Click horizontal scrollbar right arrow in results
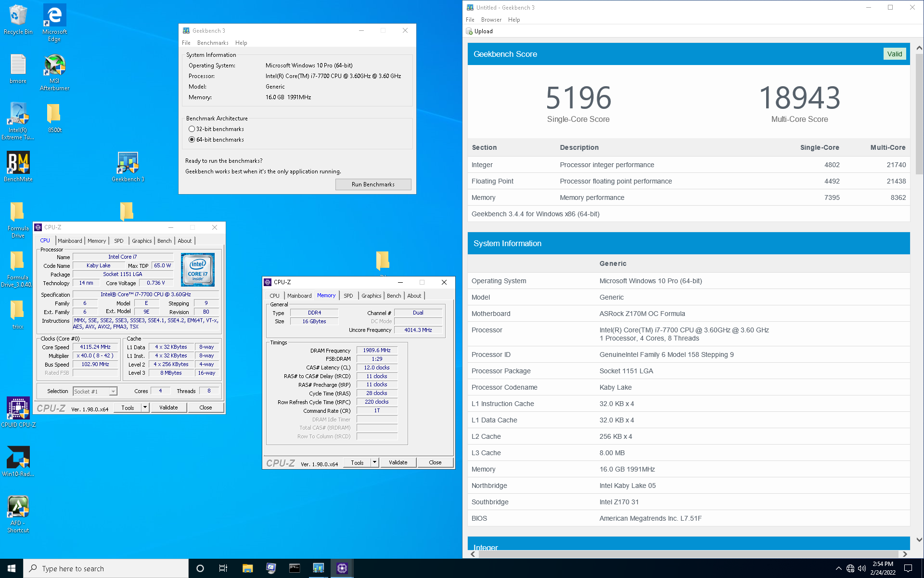 (905, 554)
